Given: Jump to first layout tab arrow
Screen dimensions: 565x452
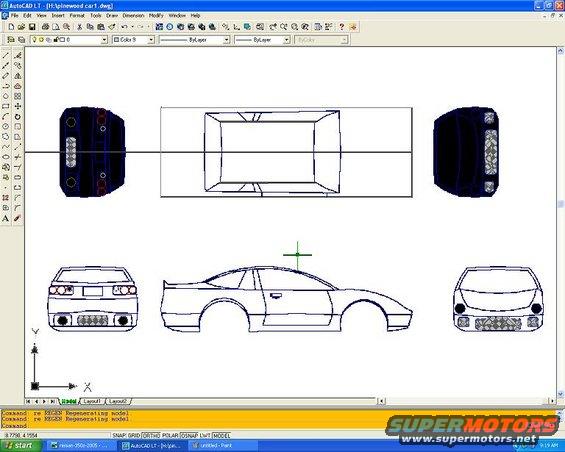Looking at the screenshot, I should click(x=28, y=401).
